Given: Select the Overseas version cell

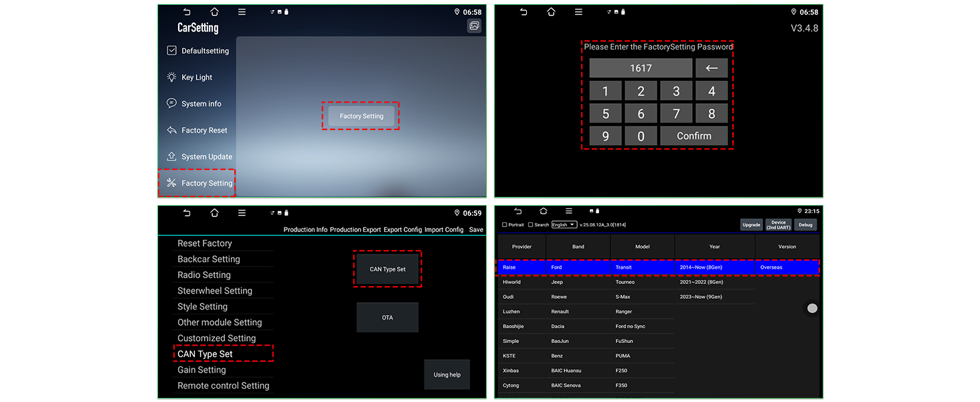Looking at the screenshot, I should [x=787, y=267].
